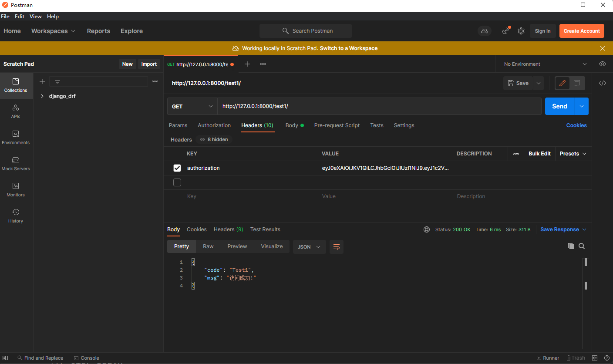Open the satellite capture requests icon
This screenshot has height=364, width=613.
click(x=505, y=31)
